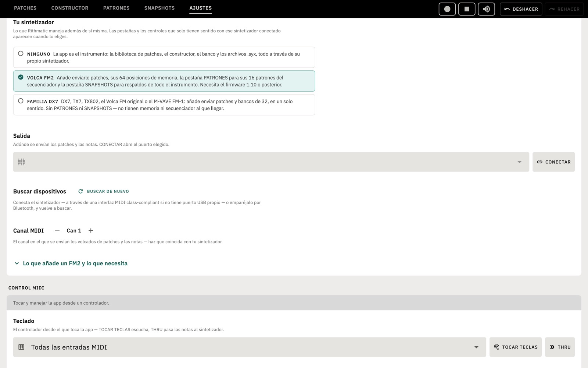The width and height of the screenshot is (588, 368).
Task: Go to the SNAPSHOTS tab
Action: click(x=159, y=8)
